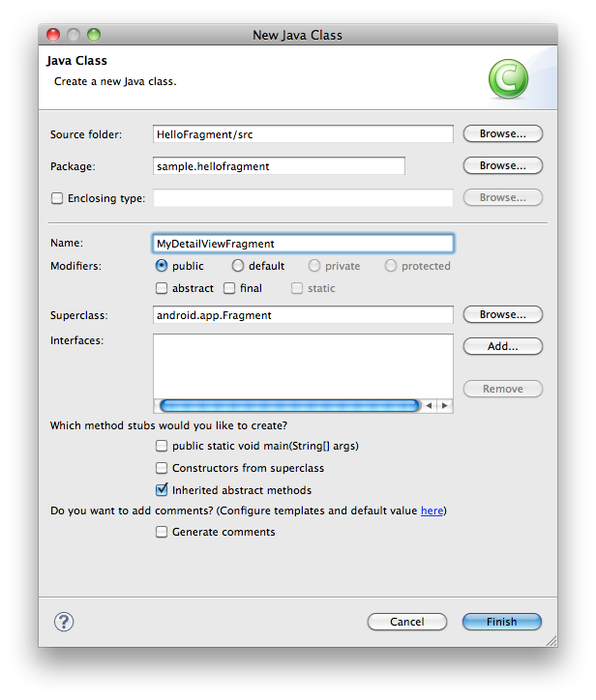This screenshot has height=700, width=596.
Task: Click the Interfaces horizontal scrollbar thumb
Action: point(289,405)
